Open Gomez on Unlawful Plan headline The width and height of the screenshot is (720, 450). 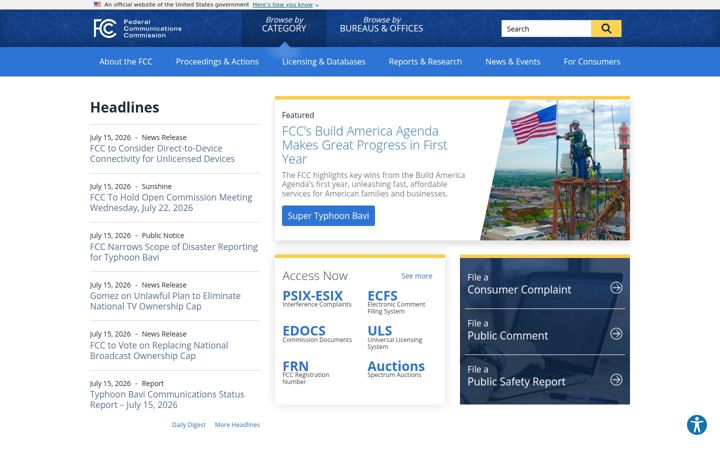pos(165,301)
